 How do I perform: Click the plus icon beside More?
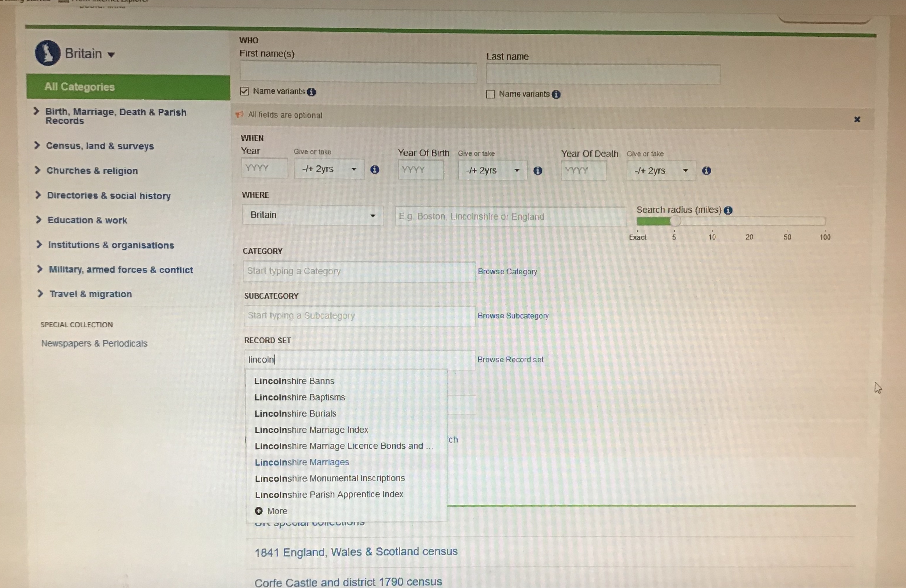[x=259, y=511]
